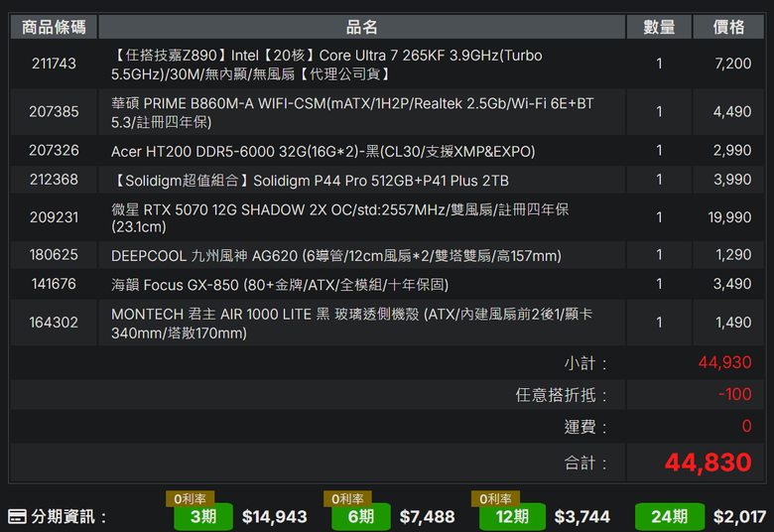
Task: Click the Acer HT200 DDR5-6000 32G product name
Action: coord(323,151)
